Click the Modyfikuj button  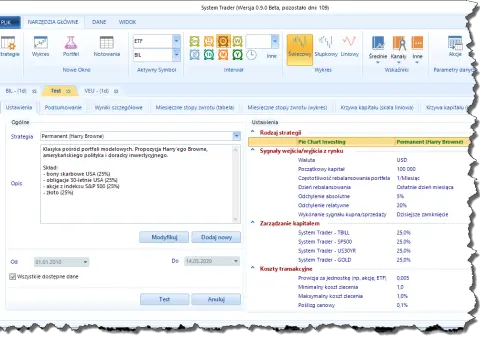[x=164, y=237]
